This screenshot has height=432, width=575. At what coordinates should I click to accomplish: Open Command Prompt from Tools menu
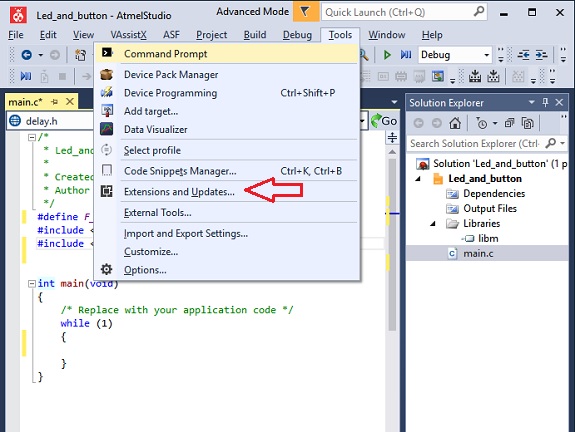click(227, 54)
